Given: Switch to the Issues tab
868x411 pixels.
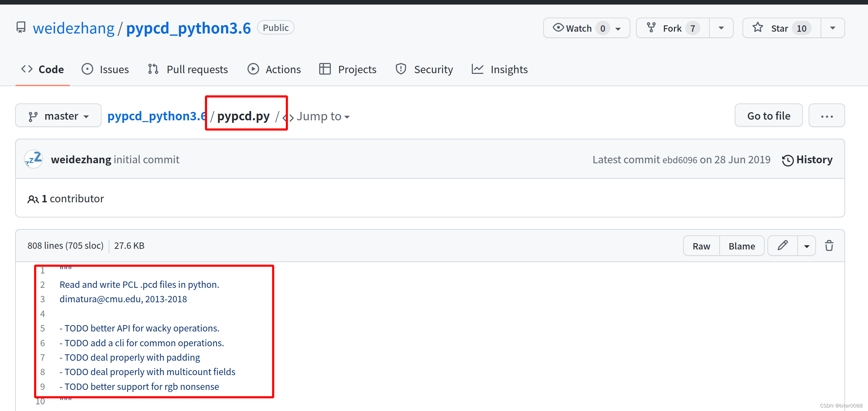Looking at the screenshot, I should click(x=105, y=69).
